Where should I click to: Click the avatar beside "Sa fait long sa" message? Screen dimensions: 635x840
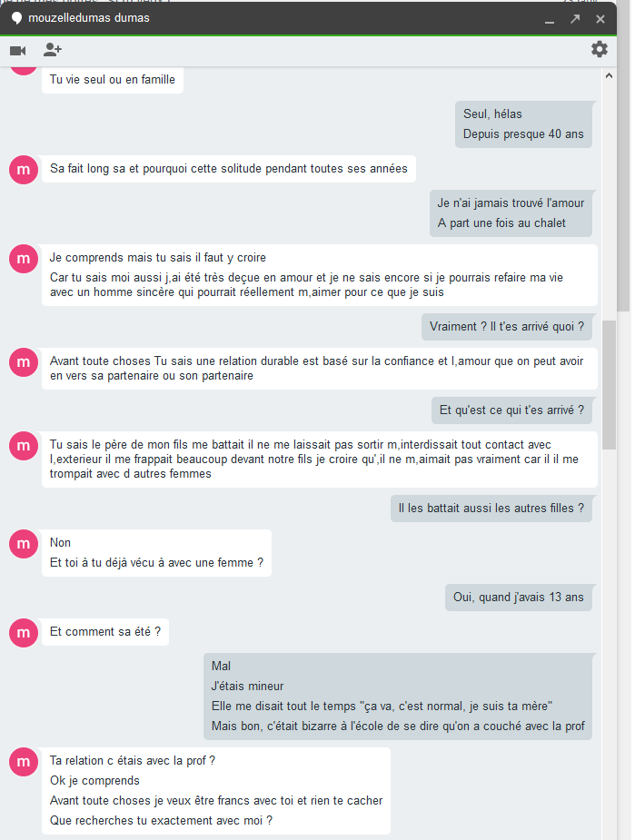24,170
